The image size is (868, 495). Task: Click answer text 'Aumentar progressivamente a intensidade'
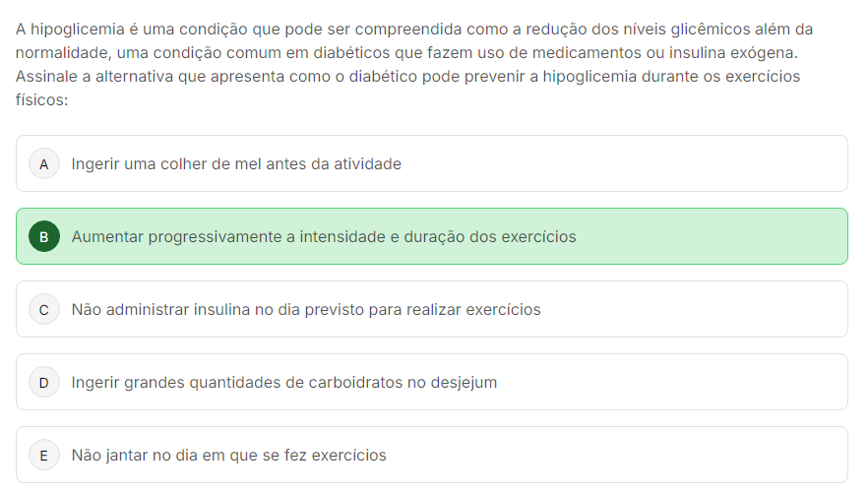[324, 237]
